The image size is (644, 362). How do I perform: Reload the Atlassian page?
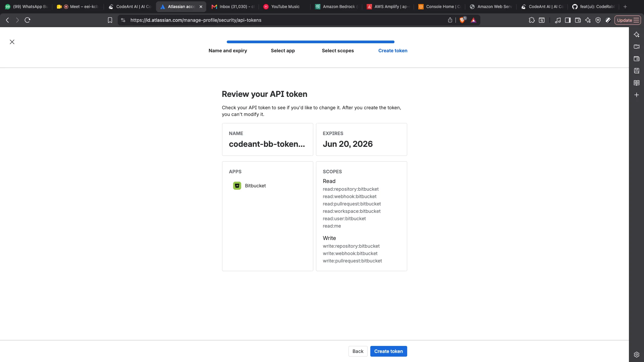coord(28,20)
